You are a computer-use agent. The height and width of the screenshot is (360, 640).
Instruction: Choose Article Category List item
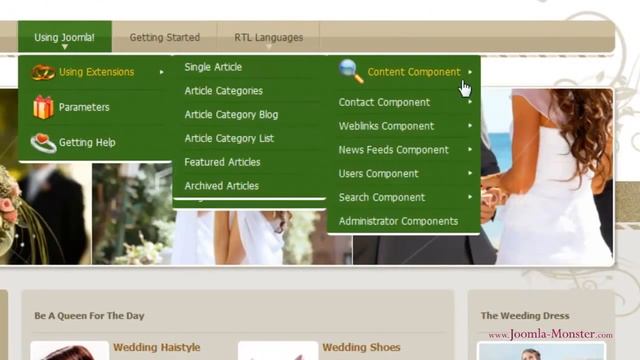(229, 138)
